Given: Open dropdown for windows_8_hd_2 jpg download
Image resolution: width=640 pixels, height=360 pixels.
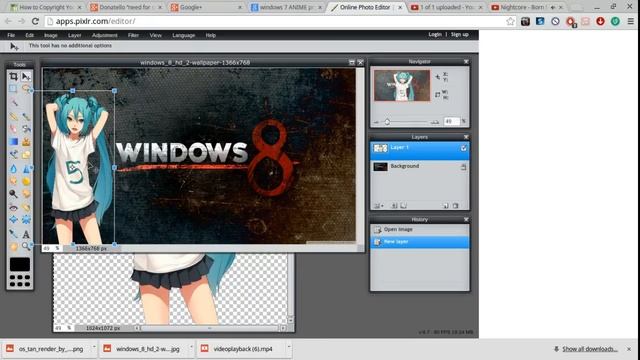Looking at the screenshot, I should (x=191, y=347).
